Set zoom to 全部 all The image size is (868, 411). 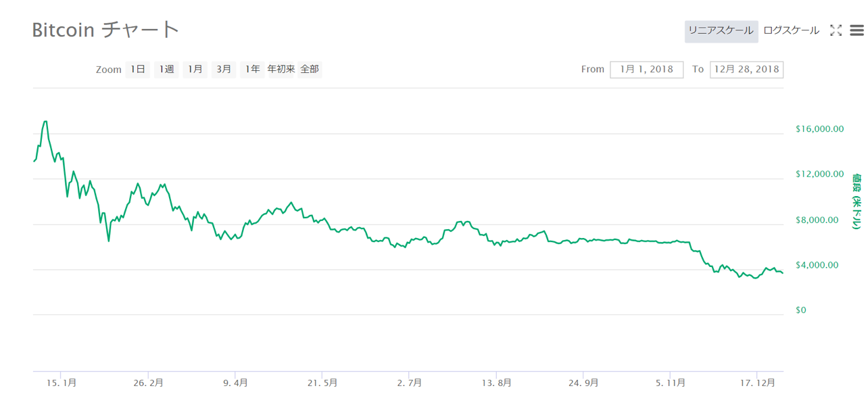310,69
